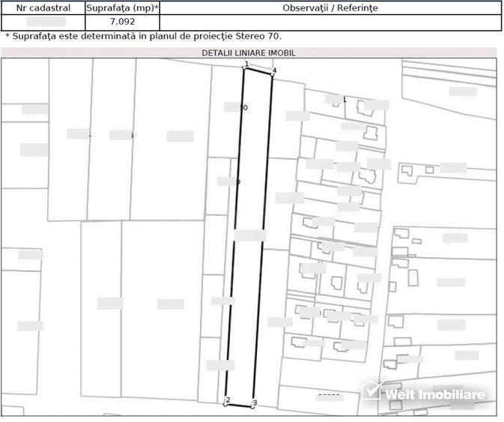Image resolution: width=504 pixels, height=422 pixels.
Task: Select the surface value 7.092
Action: [123, 22]
